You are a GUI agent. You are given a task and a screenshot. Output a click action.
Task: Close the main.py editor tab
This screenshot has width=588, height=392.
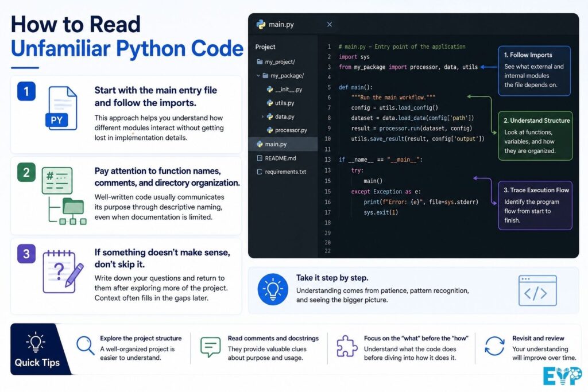pyautogui.click(x=329, y=24)
